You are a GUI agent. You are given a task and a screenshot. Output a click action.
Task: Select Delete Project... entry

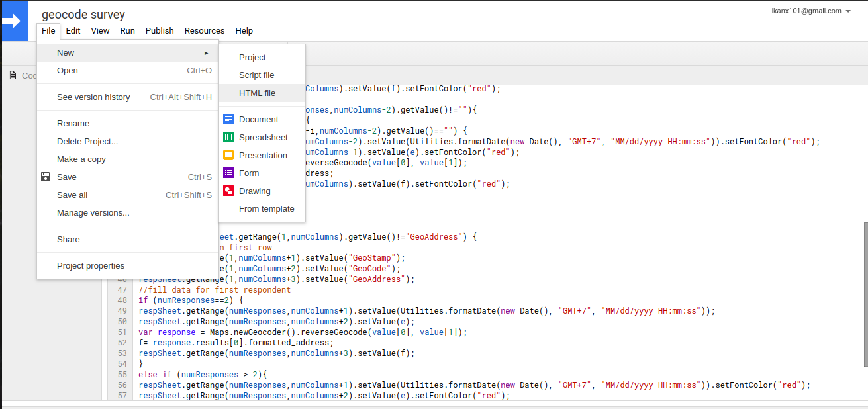click(x=128, y=141)
